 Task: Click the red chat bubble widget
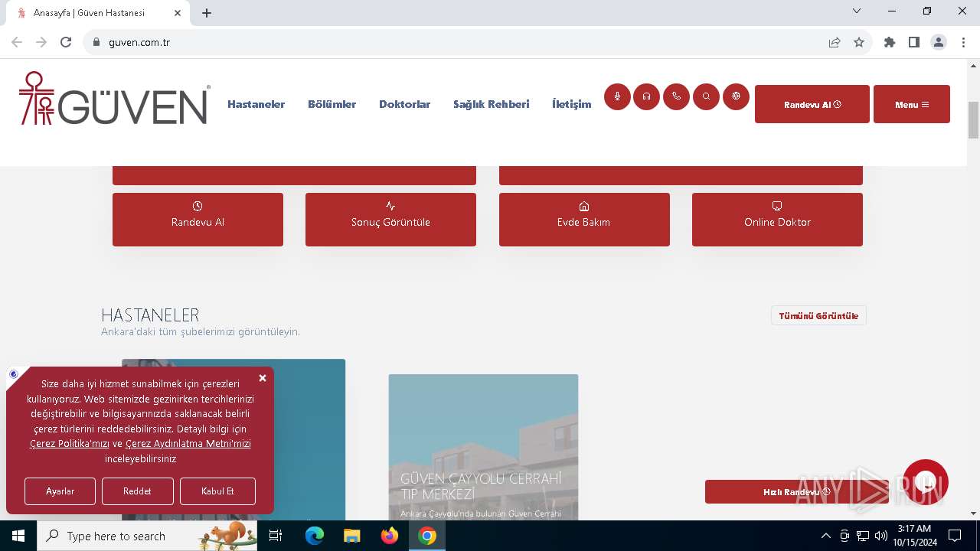(926, 482)
